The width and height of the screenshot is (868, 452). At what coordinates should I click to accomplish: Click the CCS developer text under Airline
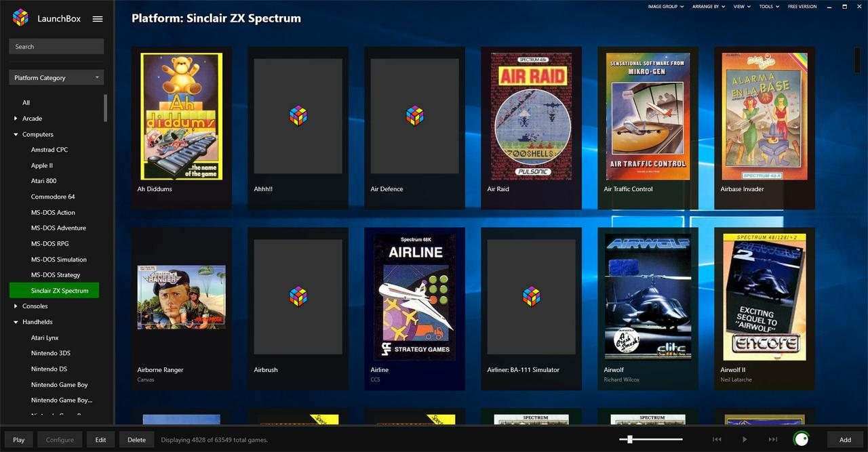point(376,379)
